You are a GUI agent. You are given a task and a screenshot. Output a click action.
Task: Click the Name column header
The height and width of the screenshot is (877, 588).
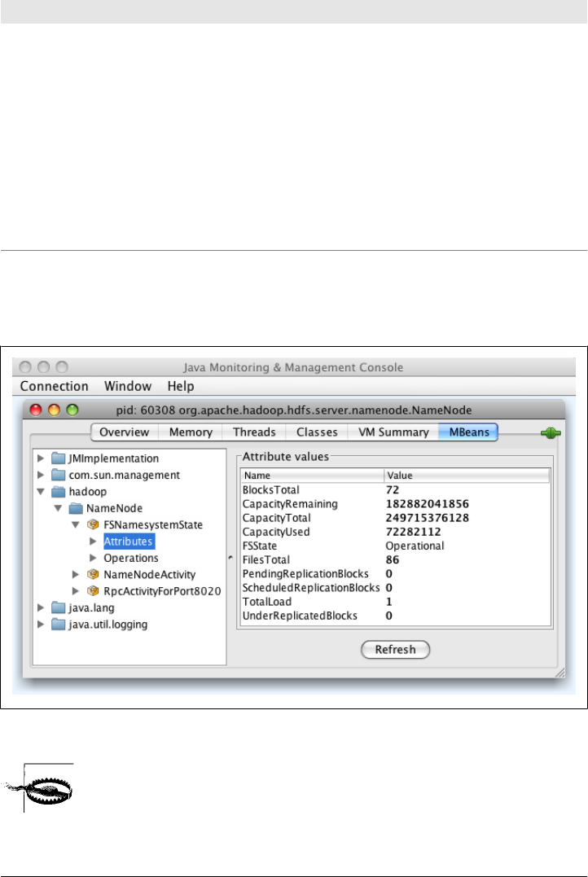pos(312,476)
